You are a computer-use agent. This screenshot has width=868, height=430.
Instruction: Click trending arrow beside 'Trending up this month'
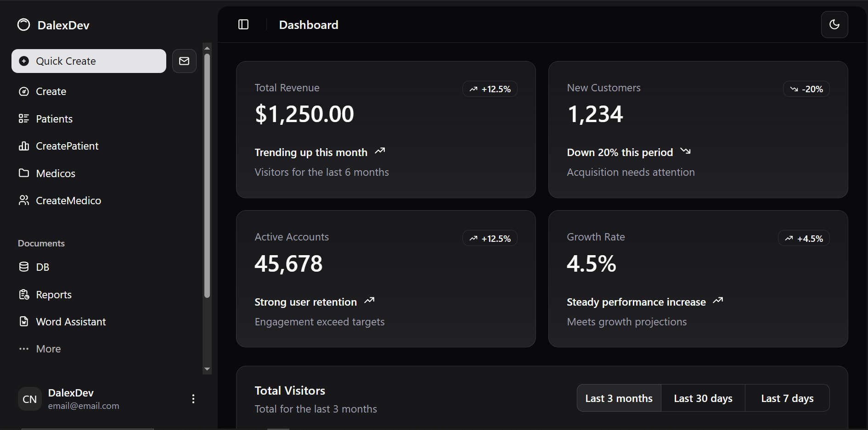coord(380,151)
